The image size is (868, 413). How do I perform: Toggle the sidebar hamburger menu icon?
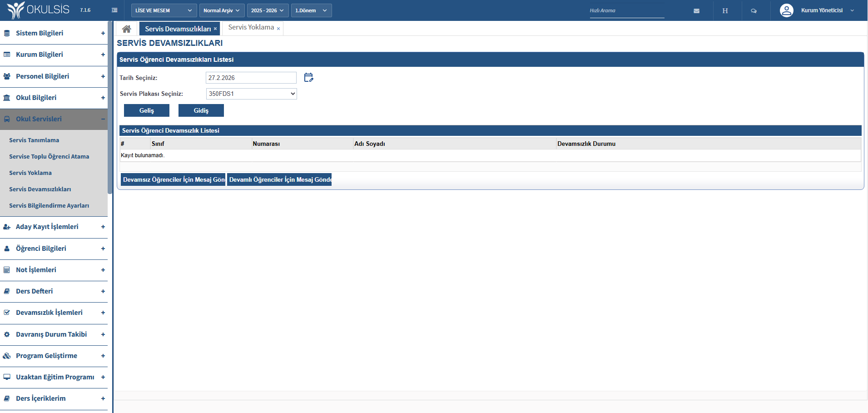114,10
